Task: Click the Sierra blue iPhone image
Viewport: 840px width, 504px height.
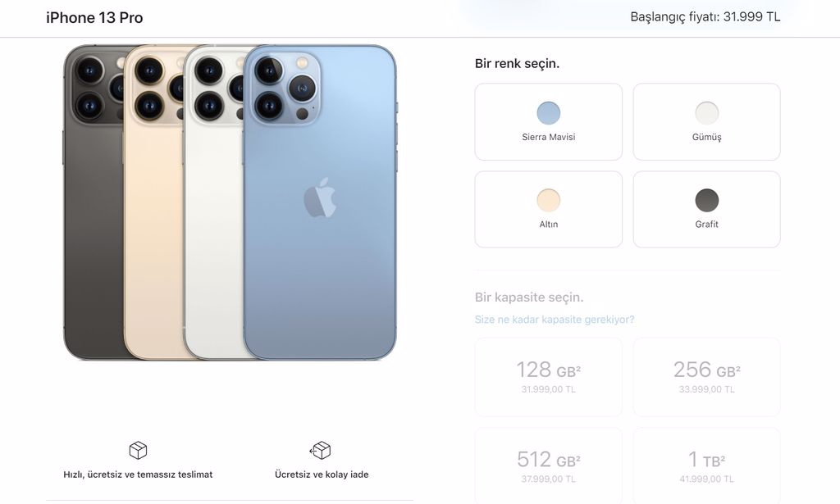Action: point(321,202)
